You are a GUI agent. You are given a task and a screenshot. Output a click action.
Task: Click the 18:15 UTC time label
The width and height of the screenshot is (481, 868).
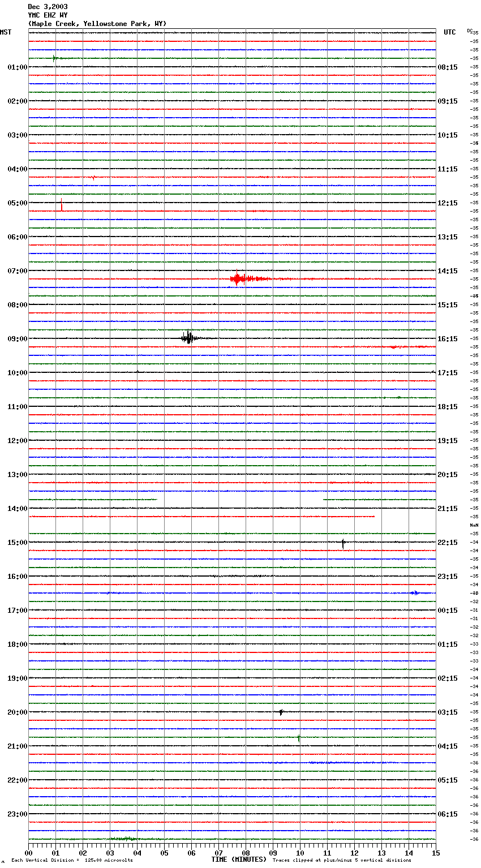(448, 407)
